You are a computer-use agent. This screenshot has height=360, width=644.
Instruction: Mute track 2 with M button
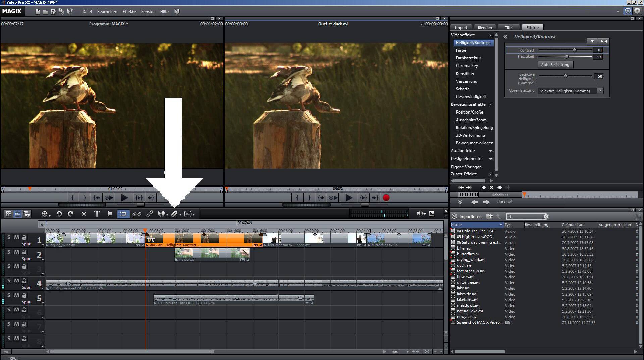point(16,252)
